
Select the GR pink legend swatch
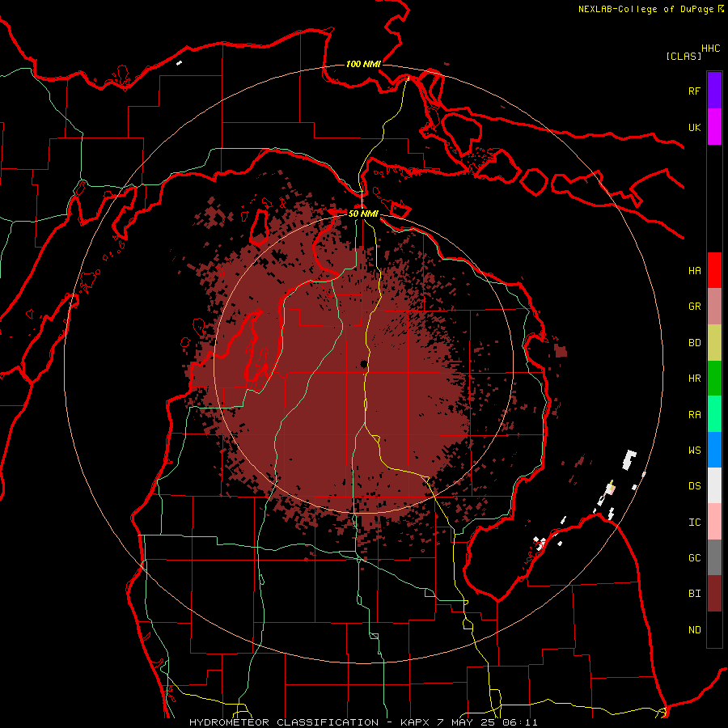(x=714, y=307)
